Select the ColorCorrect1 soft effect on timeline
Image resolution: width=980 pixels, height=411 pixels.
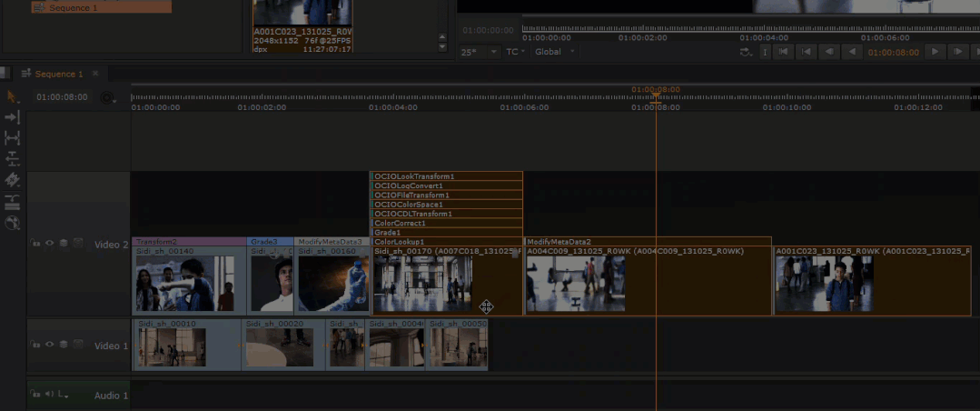(x=447, y=223)
